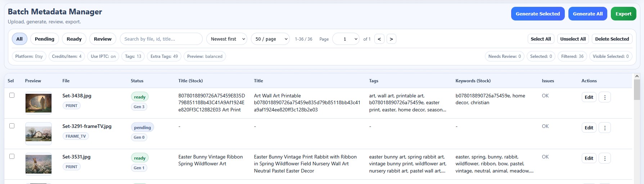The height and width of the screenshot is (184, 644).
Task: Open the Newest first sort dropdown
Action: point(227,39)
